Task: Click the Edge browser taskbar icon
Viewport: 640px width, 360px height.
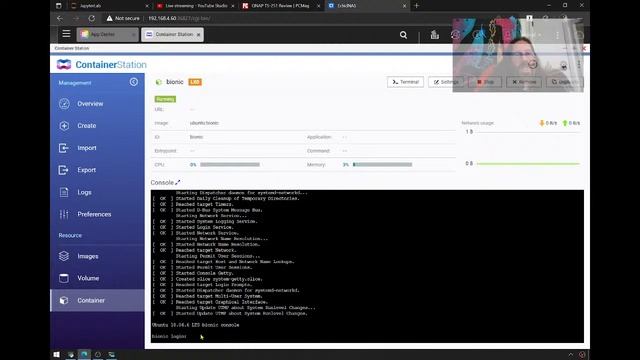Action: (x=84, y=354)
